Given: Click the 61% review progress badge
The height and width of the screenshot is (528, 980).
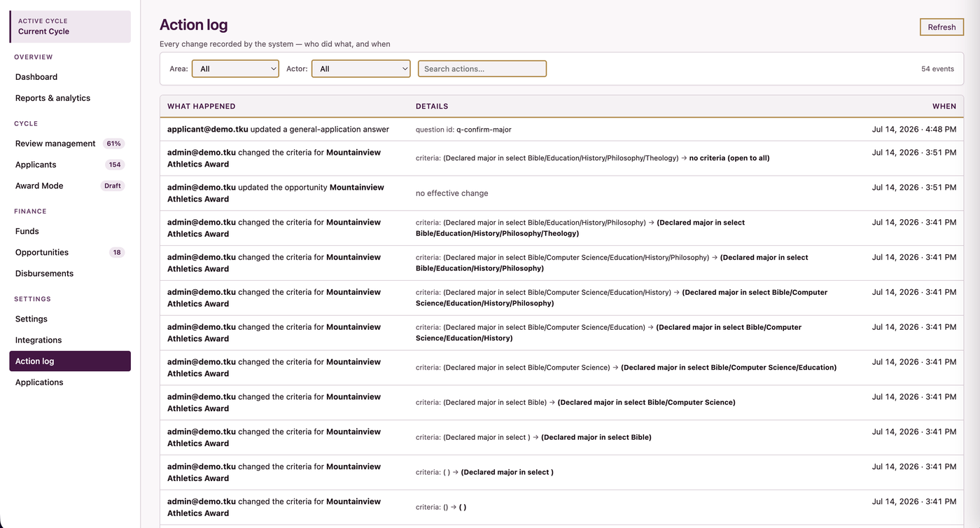Looking at the screenshot, I should (x=113, y=144).
